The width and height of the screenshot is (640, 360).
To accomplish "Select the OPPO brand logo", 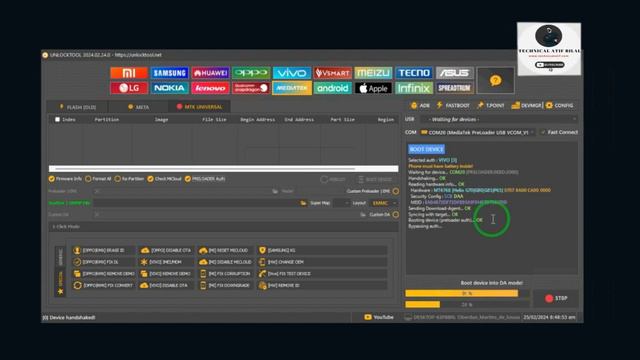I will tap(251, 73).
